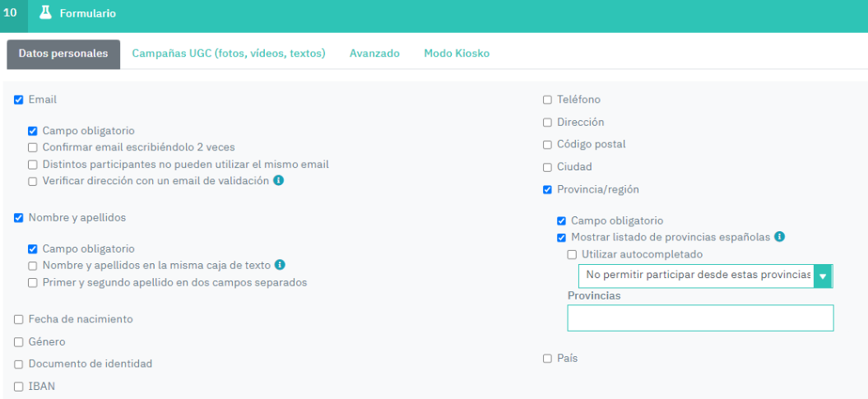Viewport: 868px width, 399px height.
Task: Check the Fecha de nacimiento checkbox
Action: 19,319
